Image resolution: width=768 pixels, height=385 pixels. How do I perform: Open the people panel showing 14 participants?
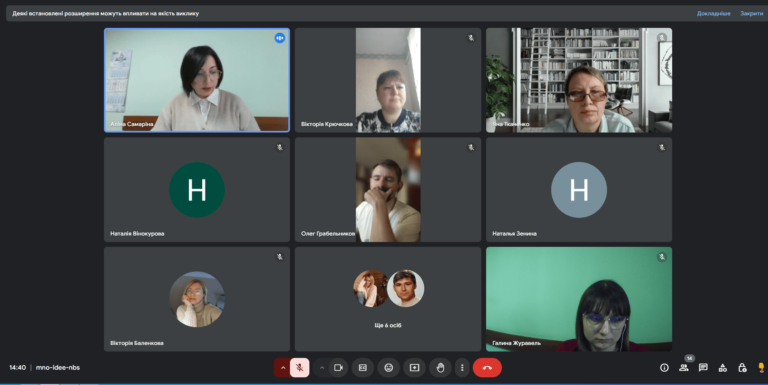click(x=684, y=368)
